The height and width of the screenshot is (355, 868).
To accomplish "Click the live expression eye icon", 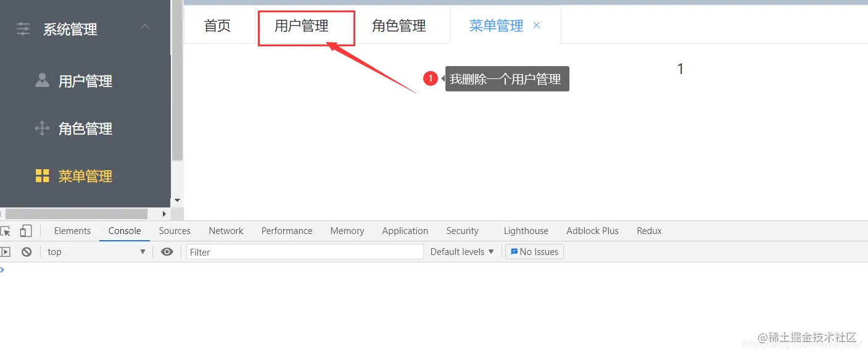I will (167, 252).
